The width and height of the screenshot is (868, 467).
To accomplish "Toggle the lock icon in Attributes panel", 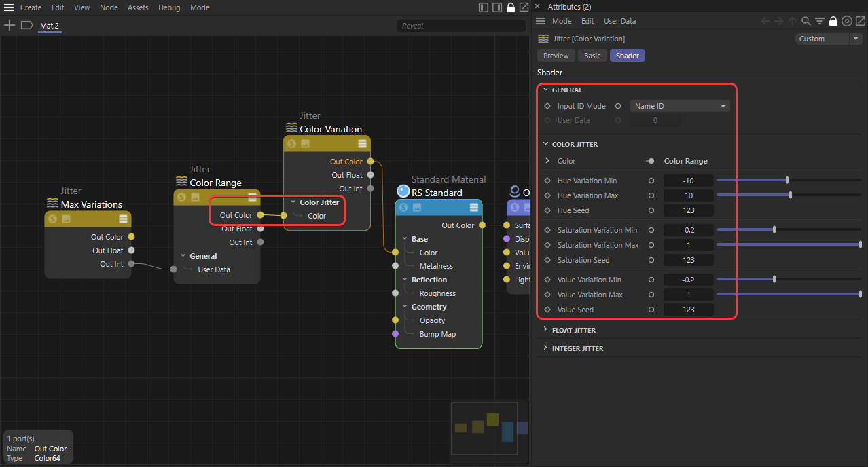I will tap(833, 21).
